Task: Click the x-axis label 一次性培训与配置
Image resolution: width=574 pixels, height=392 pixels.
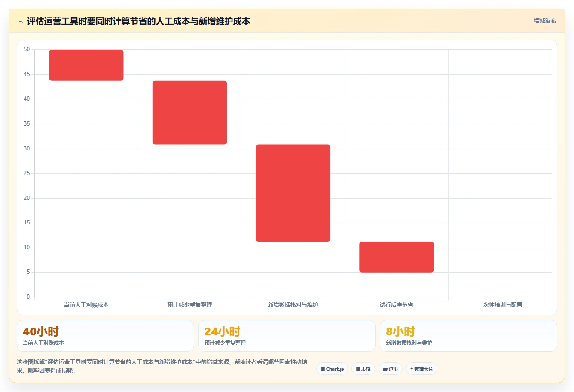Action: (500, 305)
